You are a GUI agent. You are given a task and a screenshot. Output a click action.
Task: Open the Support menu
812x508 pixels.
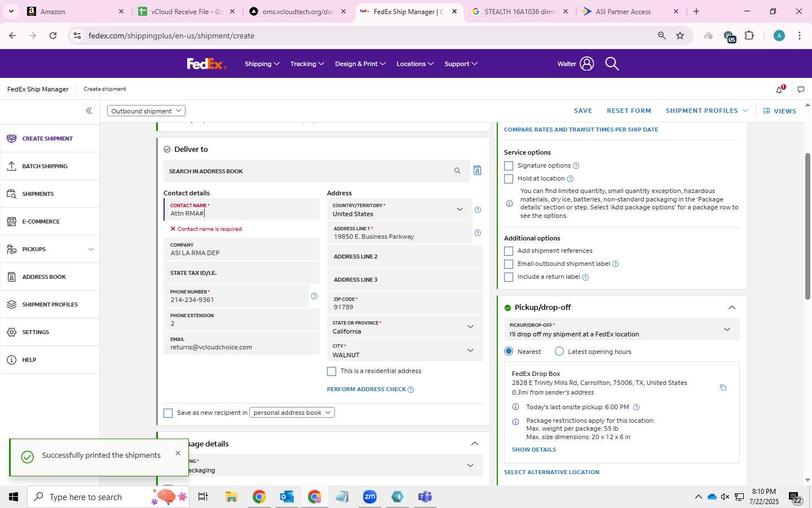[461, 64]
